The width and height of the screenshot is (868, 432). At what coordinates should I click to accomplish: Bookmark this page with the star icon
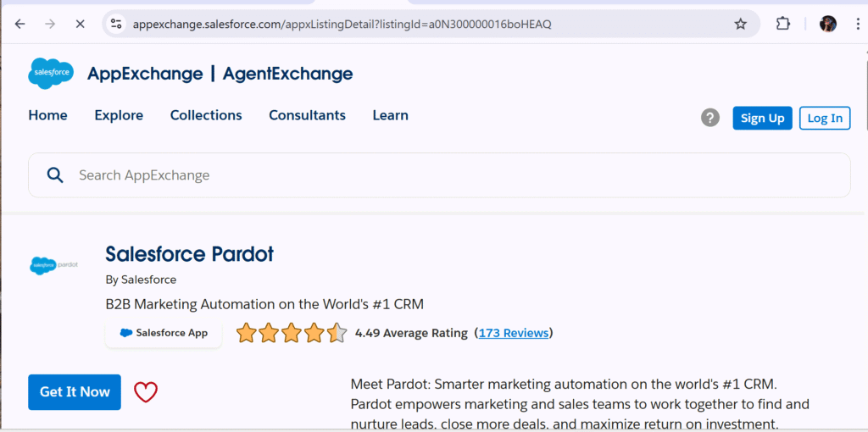click(740, 24)
